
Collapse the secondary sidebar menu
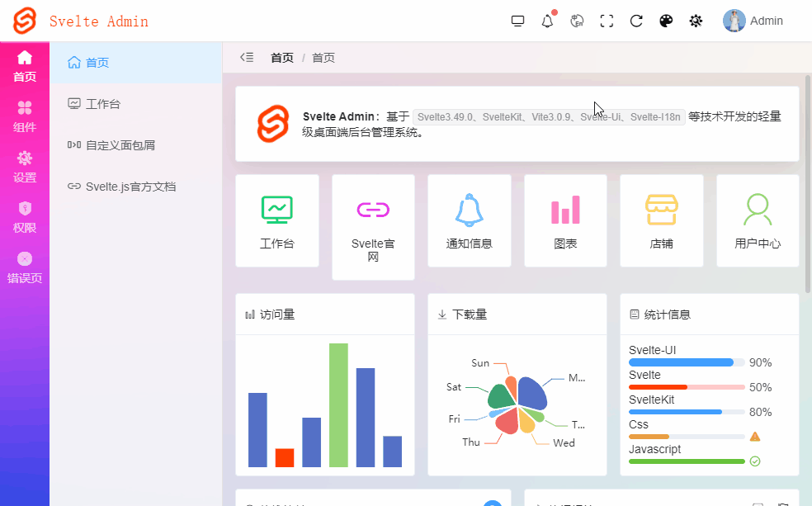(247, 57)
